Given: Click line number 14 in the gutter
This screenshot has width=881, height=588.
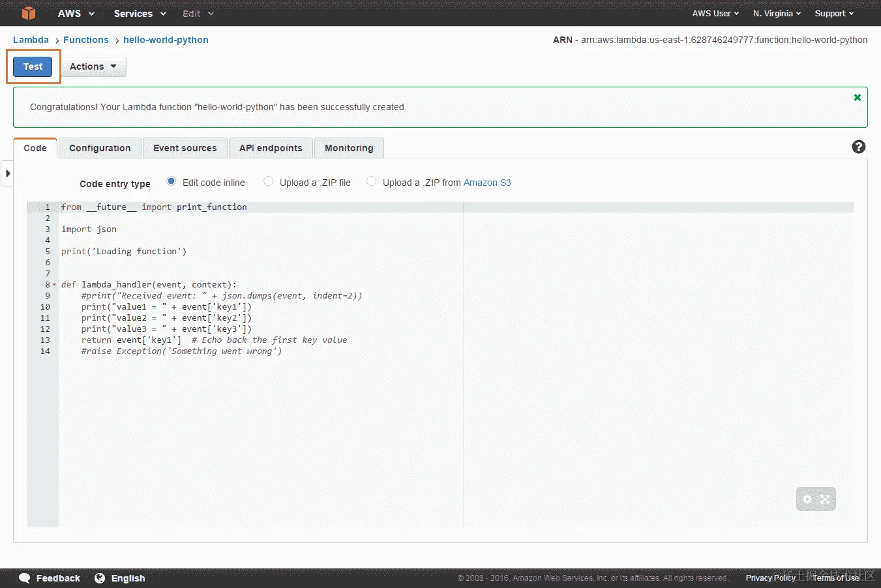Looking at the screenshot, I should click(x=45, y=351).
